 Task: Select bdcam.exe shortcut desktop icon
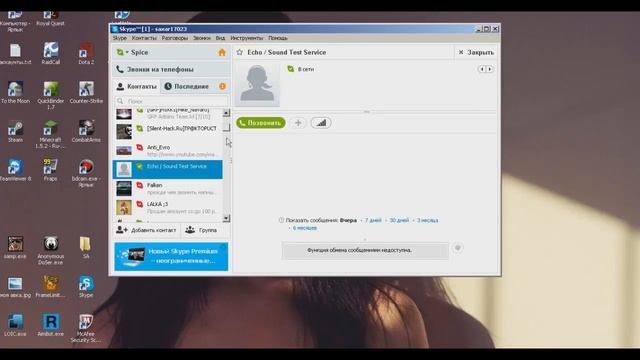(86, 173)
